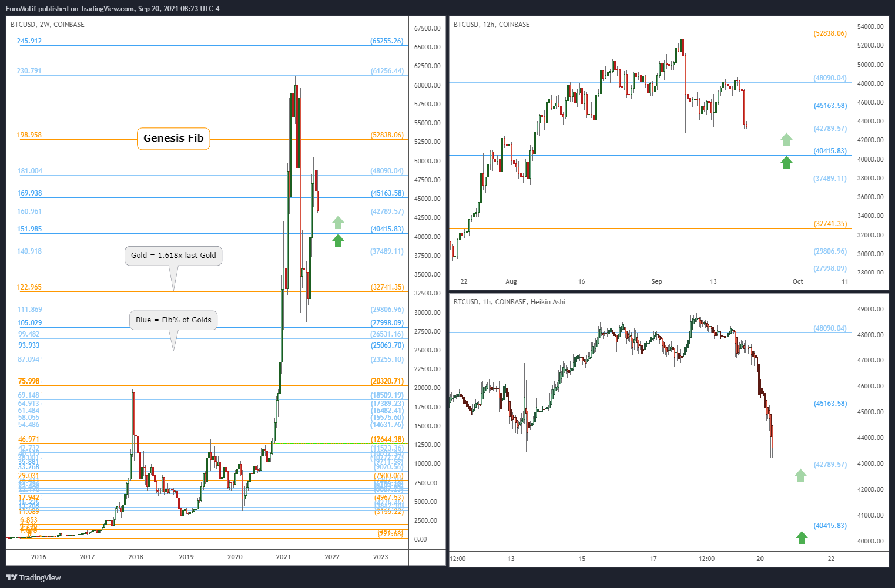Click 49000.00 on the 1h price axis

click(870, 309)
